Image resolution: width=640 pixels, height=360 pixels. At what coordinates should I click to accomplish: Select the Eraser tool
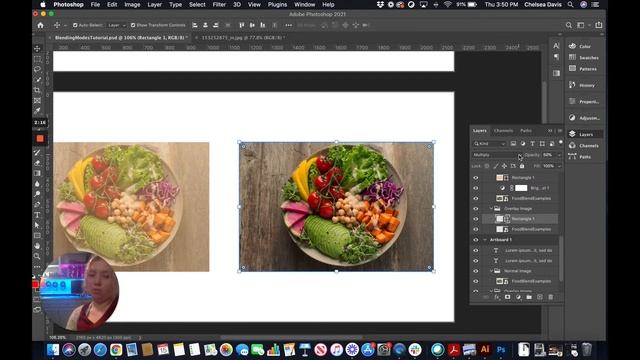point(37,163)
